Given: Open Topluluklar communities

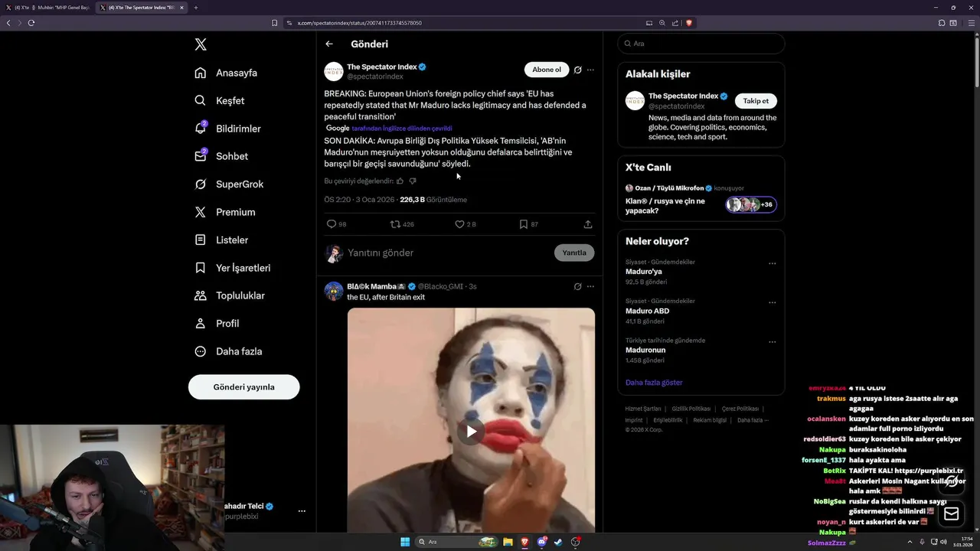Looking at the screenshot, I should coord(230,295).
